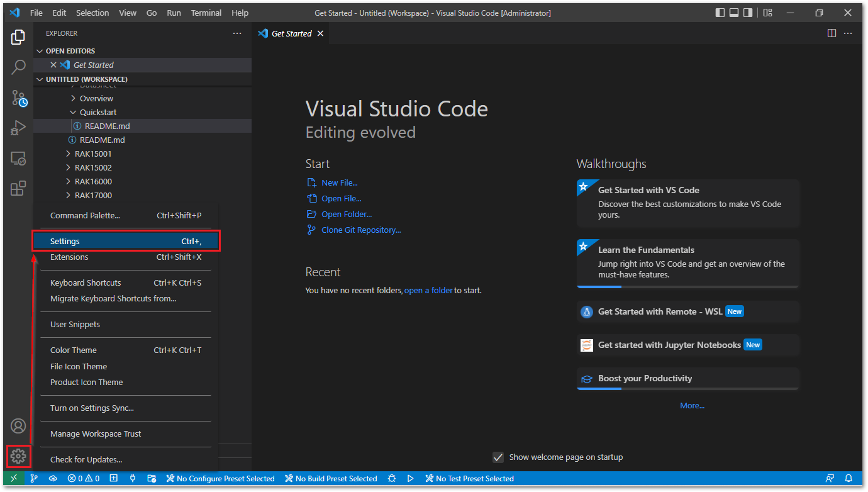Click the play launch icon in status bar
The height and width of the screenshot is (492, 868).
point(411,479)
